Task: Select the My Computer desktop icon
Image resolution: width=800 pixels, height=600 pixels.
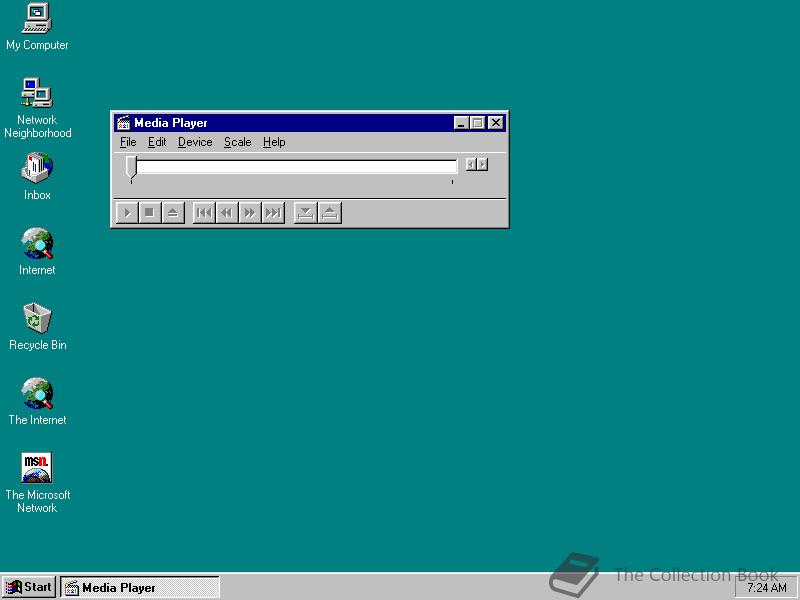Action: pos(37,27)
